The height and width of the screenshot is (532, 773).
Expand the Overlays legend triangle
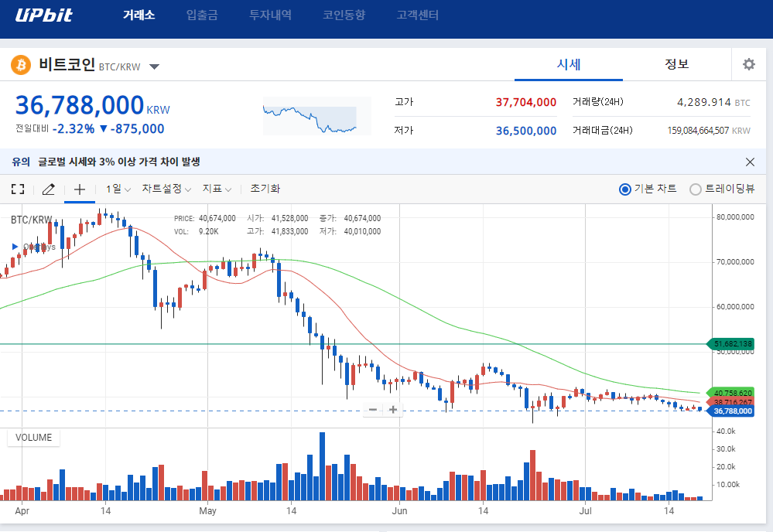click(x=14, y=247)
